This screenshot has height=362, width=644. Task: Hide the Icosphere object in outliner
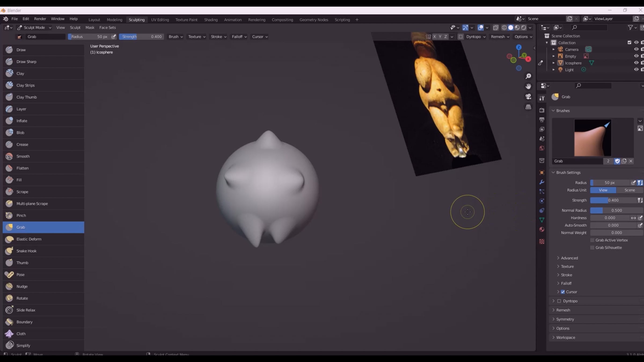(636, 63)
